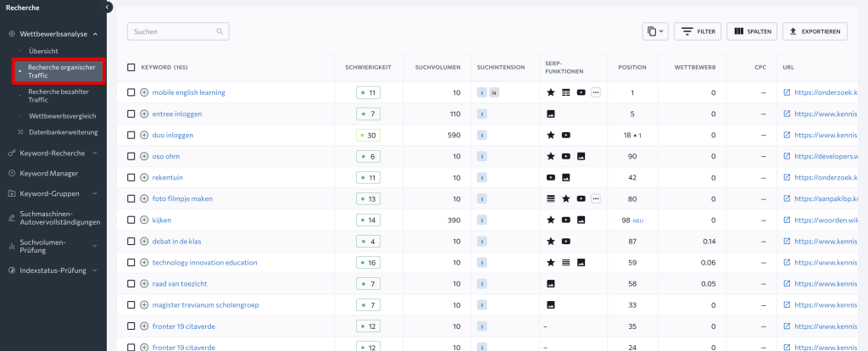This screenshot has width=868, height=351.
Task: Open external URL icon for 'raad van toezicht'
Action: [787, 284]
